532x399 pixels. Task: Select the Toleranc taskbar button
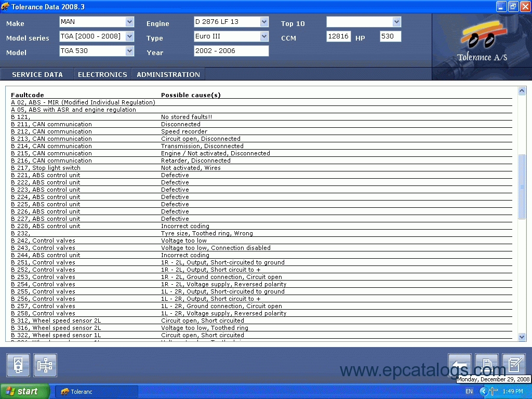click(96, 392)
